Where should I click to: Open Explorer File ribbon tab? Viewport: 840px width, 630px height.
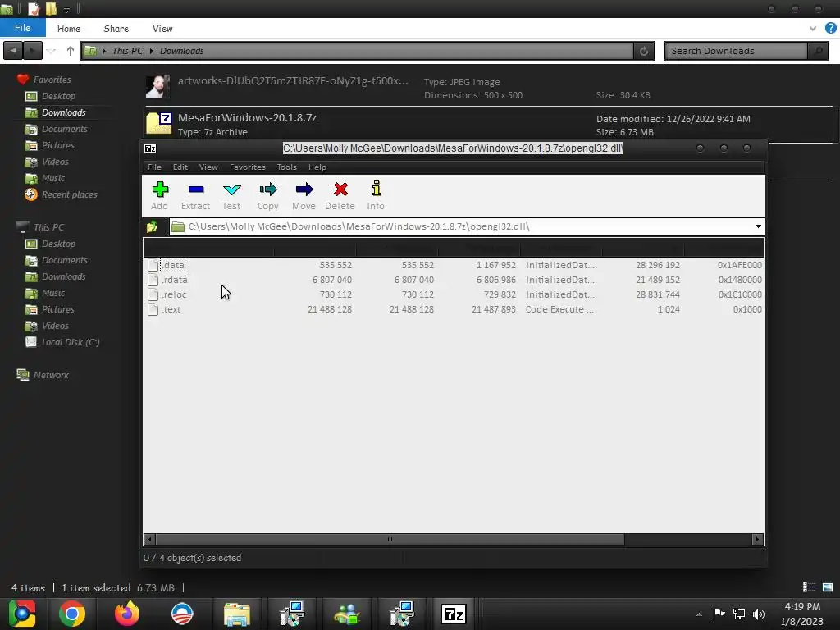point(22,28)
